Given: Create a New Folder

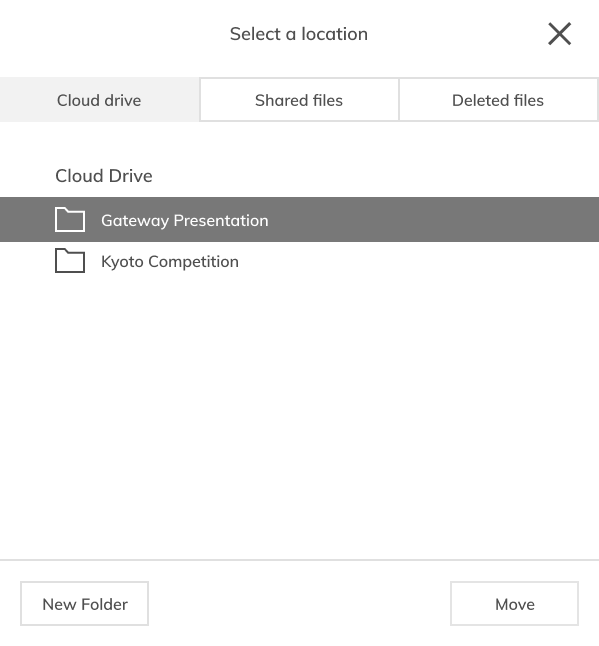Looking at the screenshot, I should [84, 604].
